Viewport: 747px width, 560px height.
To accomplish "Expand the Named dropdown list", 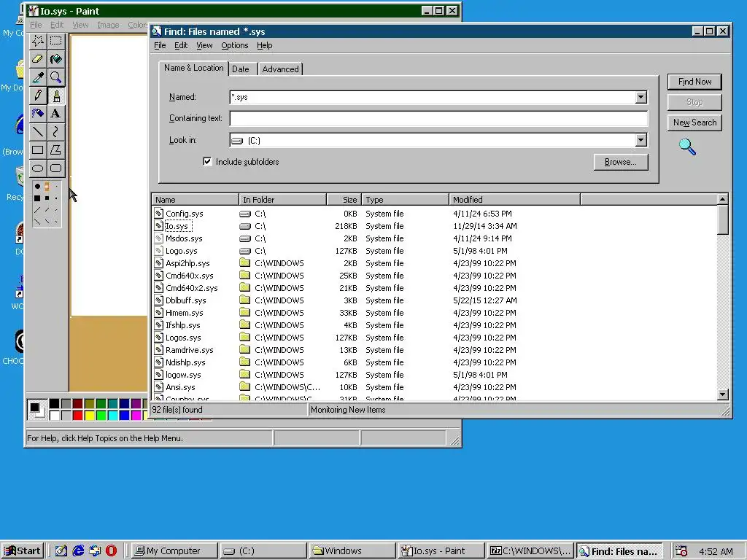I will (640, 97).
